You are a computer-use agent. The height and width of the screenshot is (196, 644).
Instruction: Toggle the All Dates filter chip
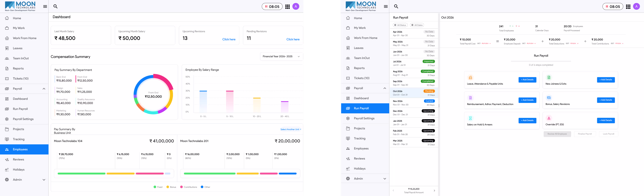(417, 25)
